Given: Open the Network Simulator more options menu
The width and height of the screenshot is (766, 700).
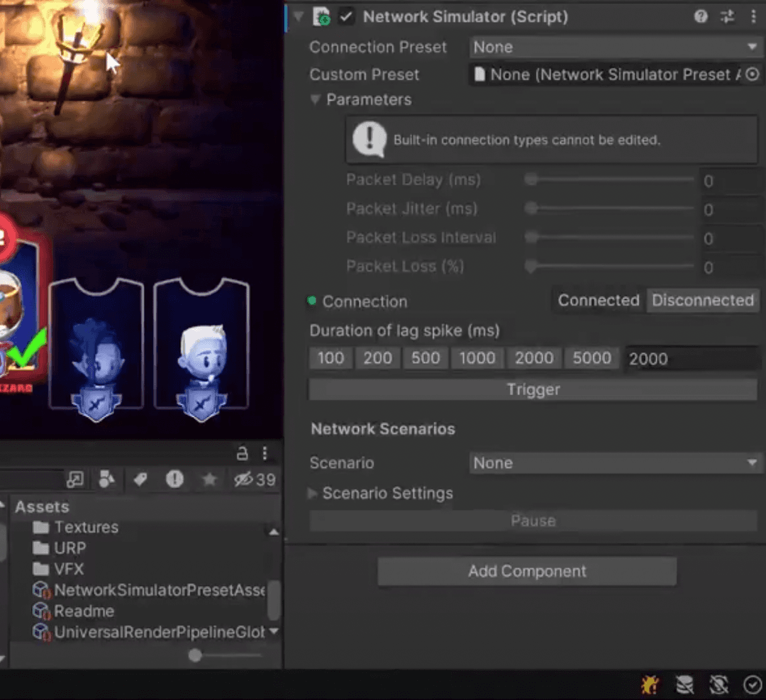Looking at the screenshot, I should [x=754, y=16].
